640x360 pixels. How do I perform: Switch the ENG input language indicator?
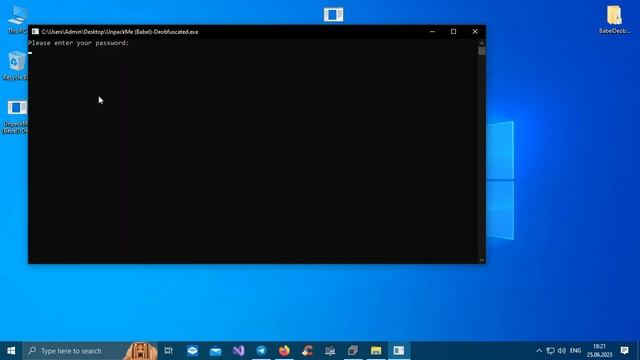pyautogui.click(x=576, y=351)
